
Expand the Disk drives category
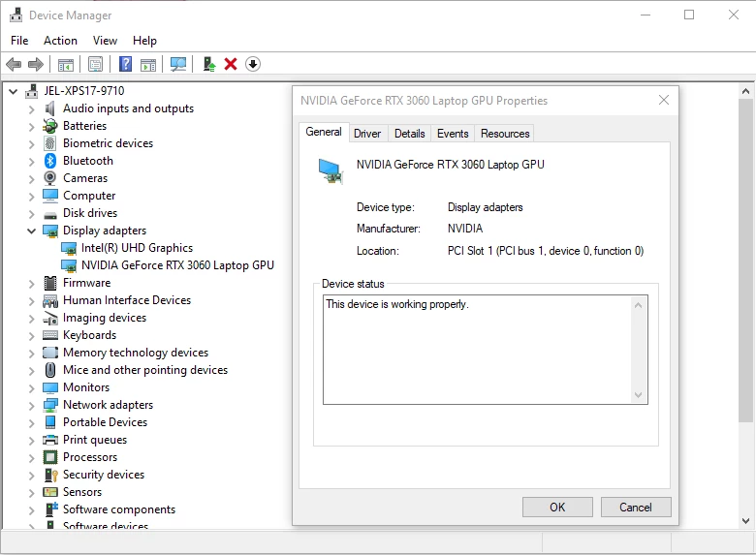point(31,214)
